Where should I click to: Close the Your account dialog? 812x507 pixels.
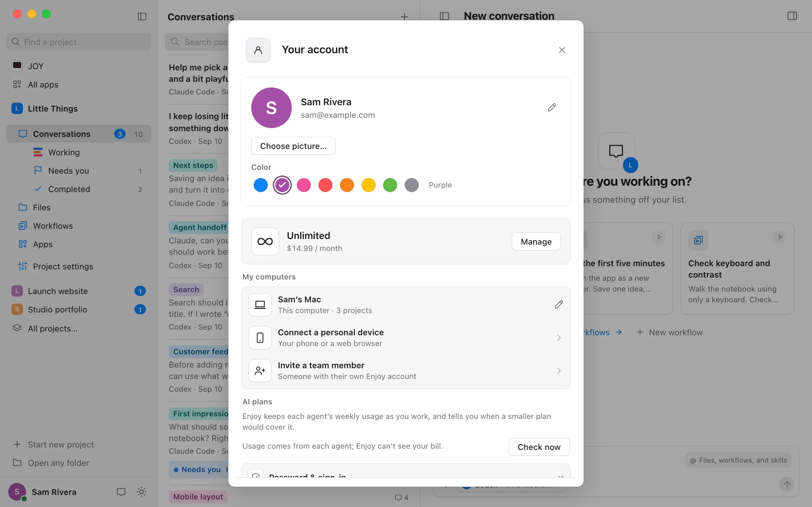point(562,50)
